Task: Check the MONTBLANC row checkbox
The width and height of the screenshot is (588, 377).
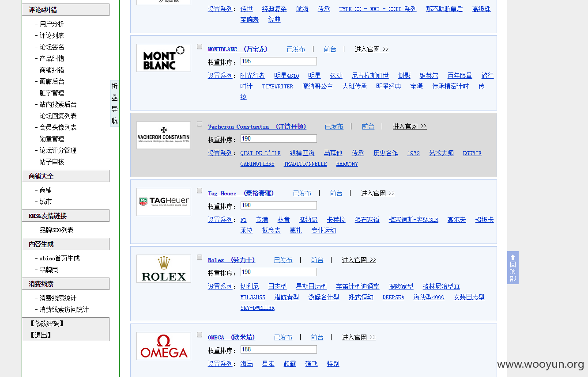Action: click(x=200, y=46)
